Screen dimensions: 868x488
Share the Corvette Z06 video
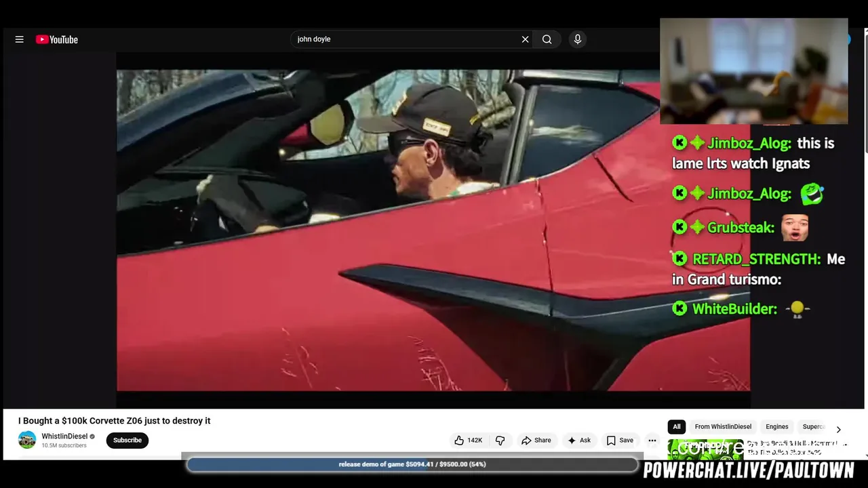[x=536, y=441]
